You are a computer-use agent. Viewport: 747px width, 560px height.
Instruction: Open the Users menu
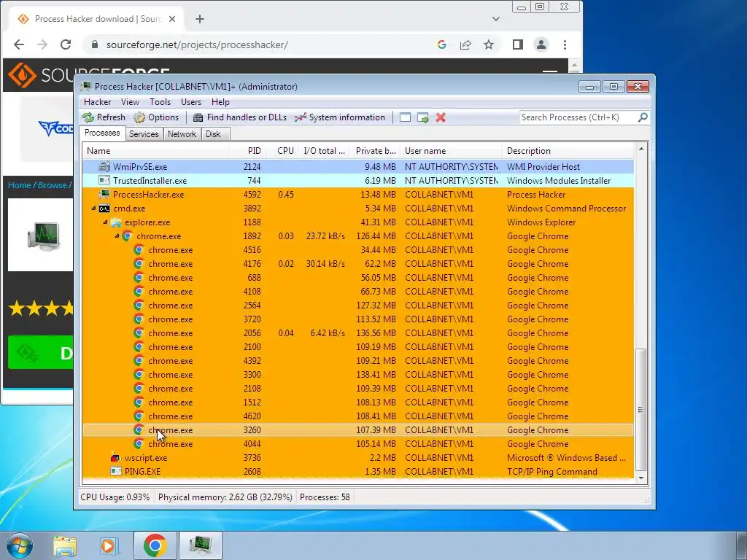191,102
